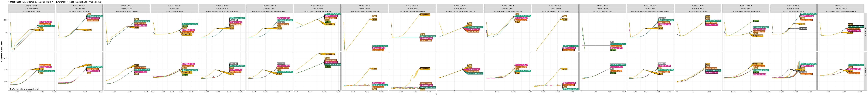Click the gray 'Slower' label in the DT[,.SD] kilobytes panel
868x96 pixels.
[804, 29]
